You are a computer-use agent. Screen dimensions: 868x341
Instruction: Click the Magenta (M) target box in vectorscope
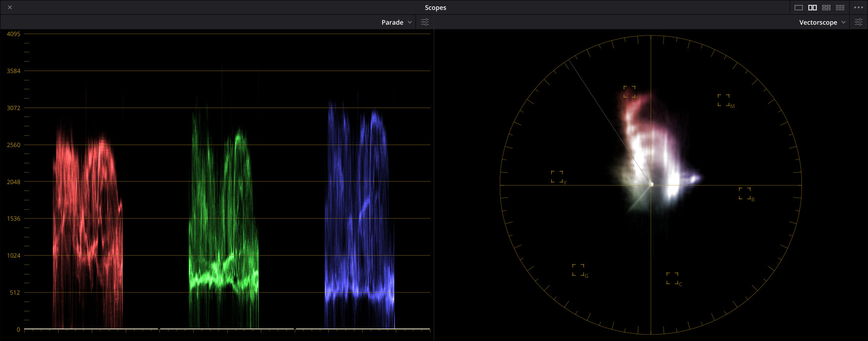point(724,100)
